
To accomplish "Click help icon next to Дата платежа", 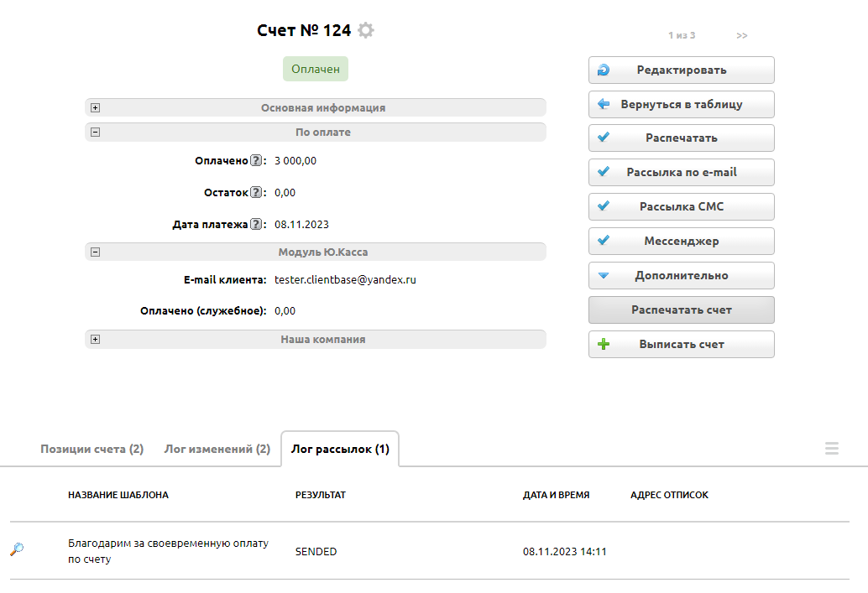I will [x=256, y=225].
